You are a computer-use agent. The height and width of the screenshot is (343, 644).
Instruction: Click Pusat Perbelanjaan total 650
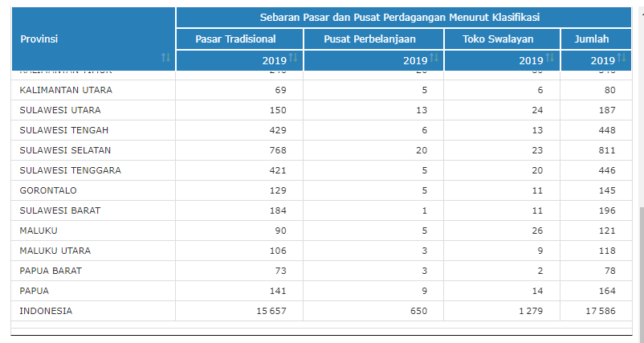coord(418,311)
